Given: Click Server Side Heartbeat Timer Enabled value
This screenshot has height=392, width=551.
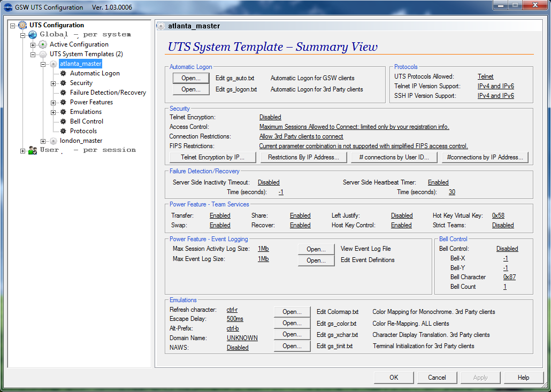Looking at the screenshot, I should coord(438,182).
